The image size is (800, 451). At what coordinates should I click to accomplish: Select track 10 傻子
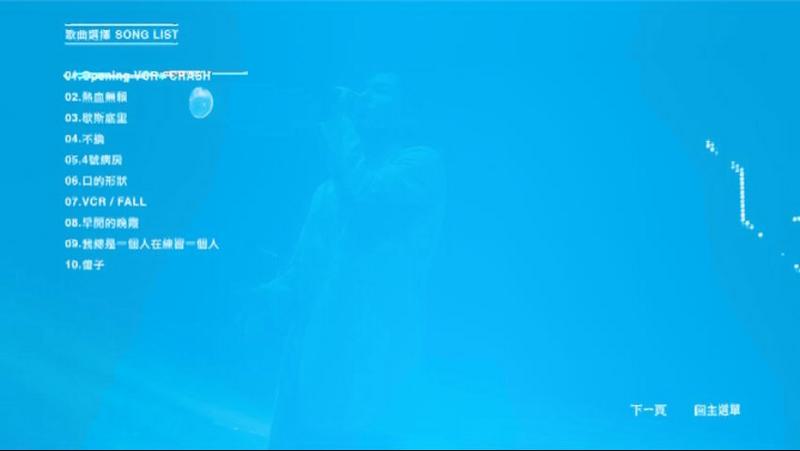click(x=85, y=265)
